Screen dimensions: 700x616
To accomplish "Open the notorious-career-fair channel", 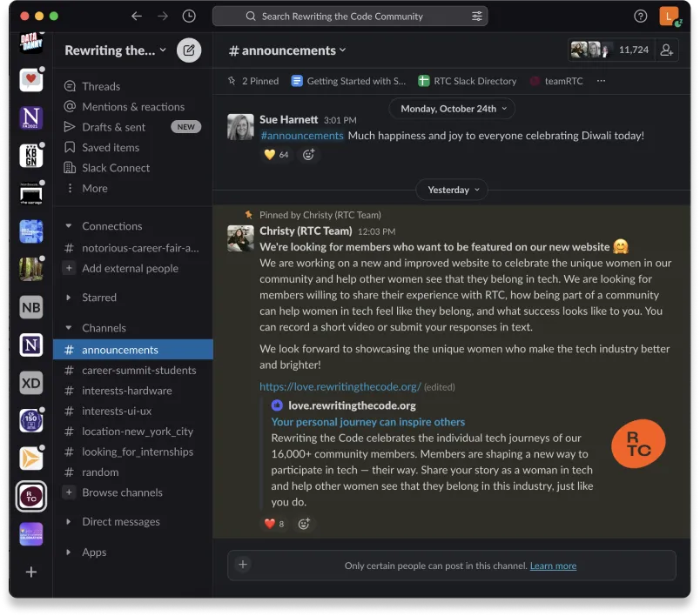I will coord(132,248).
